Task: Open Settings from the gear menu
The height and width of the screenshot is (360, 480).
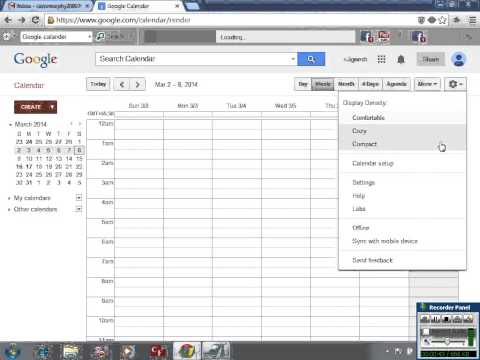Action: (402, 182)
